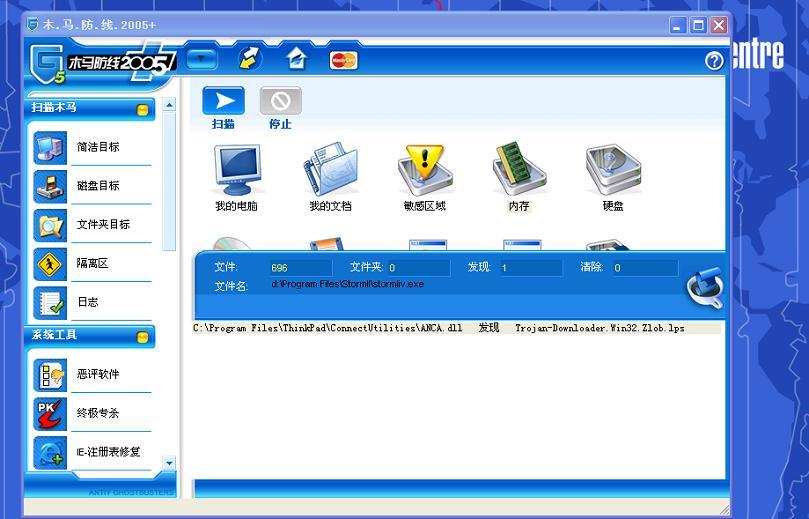Select the 我的电脑 scan target icon

tap(237, 170)
